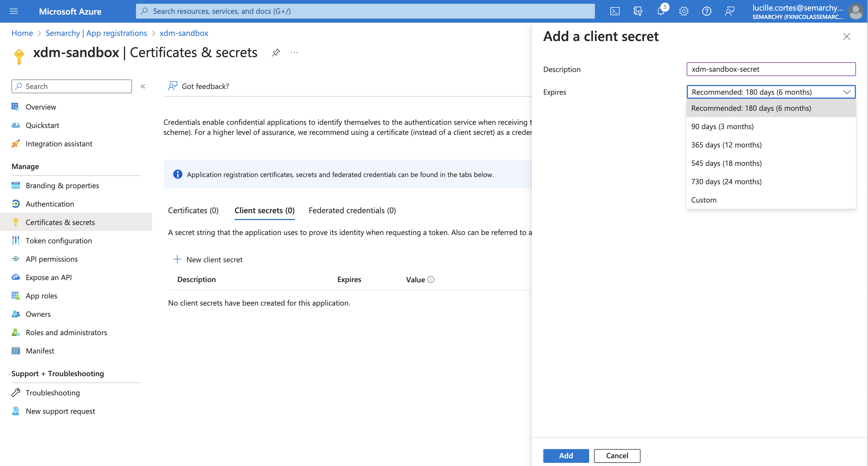Viewport: 868px width, 466px height.
Task: Open the portal settings gear
Action: pos(683,11)
